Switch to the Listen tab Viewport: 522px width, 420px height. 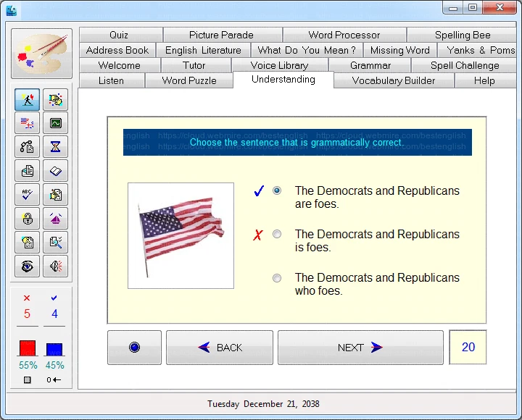112,80
